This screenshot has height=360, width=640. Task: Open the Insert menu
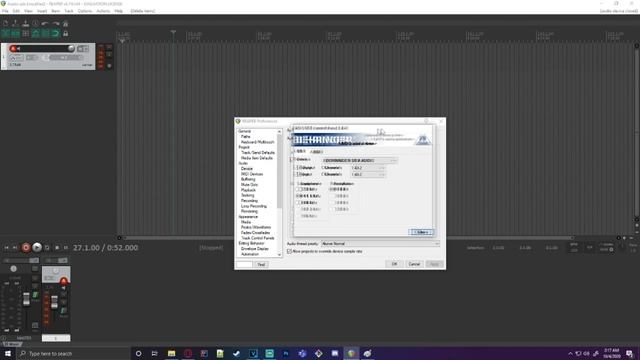[42, 11]
